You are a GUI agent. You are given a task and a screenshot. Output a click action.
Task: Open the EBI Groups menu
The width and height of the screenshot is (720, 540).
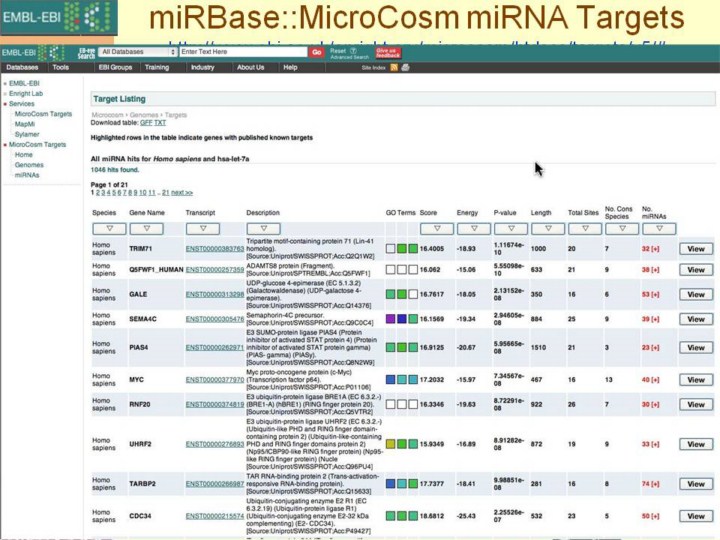tap(114, 67)
